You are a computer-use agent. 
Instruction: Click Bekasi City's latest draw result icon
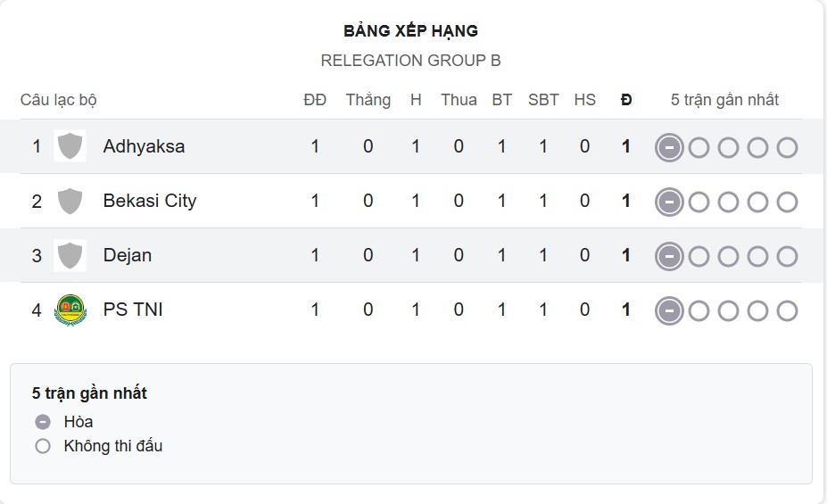point(669,202)
